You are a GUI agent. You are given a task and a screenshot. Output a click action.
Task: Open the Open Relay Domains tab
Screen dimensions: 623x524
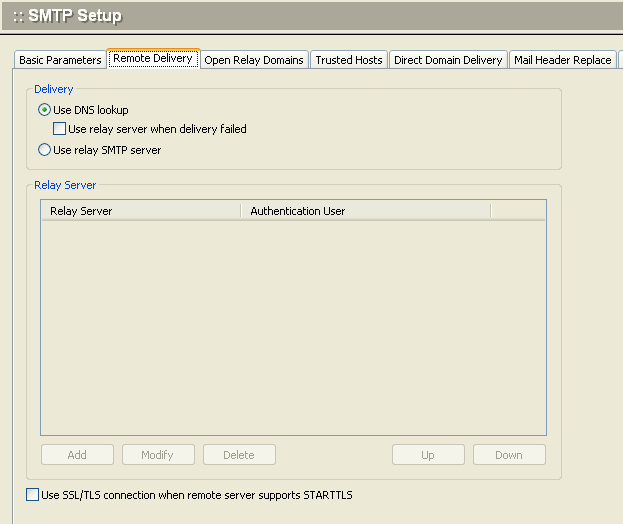[254, 60]
